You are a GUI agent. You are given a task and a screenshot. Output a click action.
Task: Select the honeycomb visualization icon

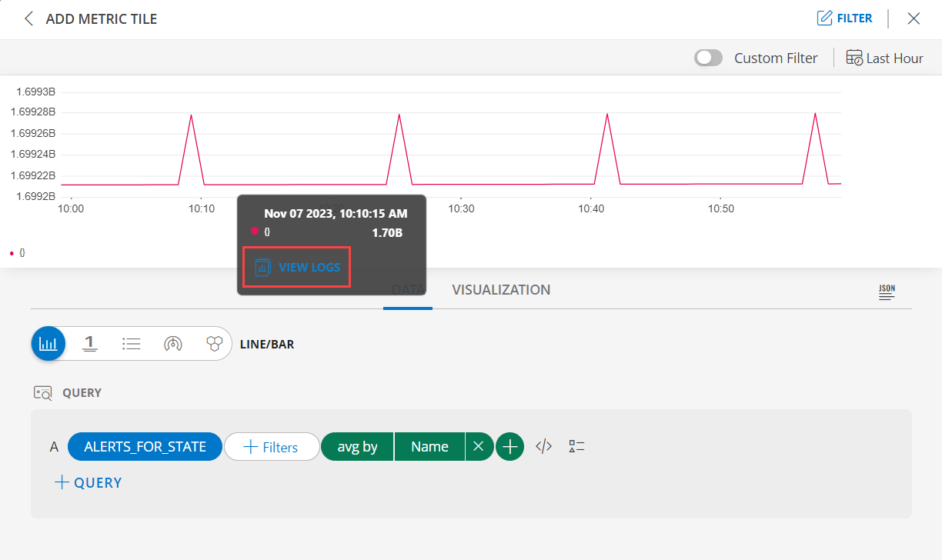pos(215,344)
